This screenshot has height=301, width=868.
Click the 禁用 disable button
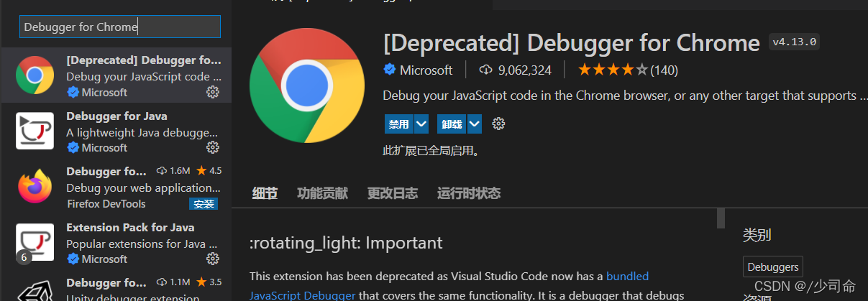[x=399, y=124]
